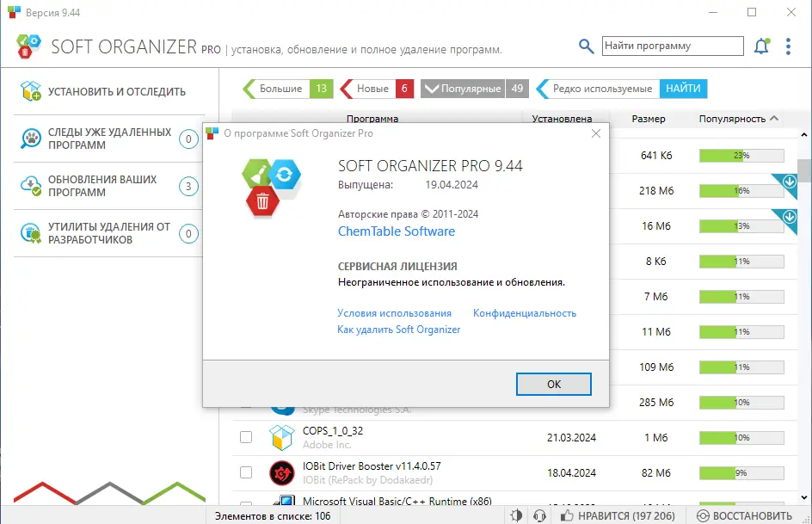The width and height of the screenshot is (812, 524).
Task: Click the update badge on 16 МБ row
Action: pos(788,219)
